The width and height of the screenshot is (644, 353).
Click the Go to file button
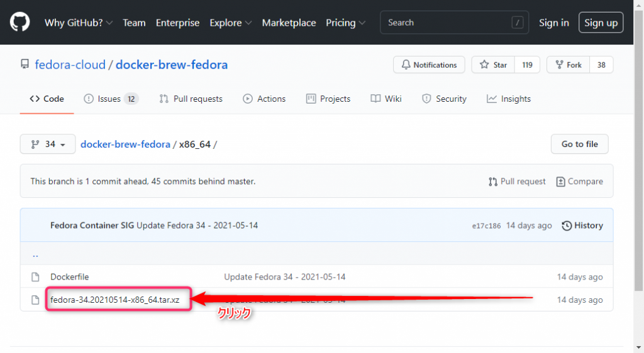(x=579, y=144)
